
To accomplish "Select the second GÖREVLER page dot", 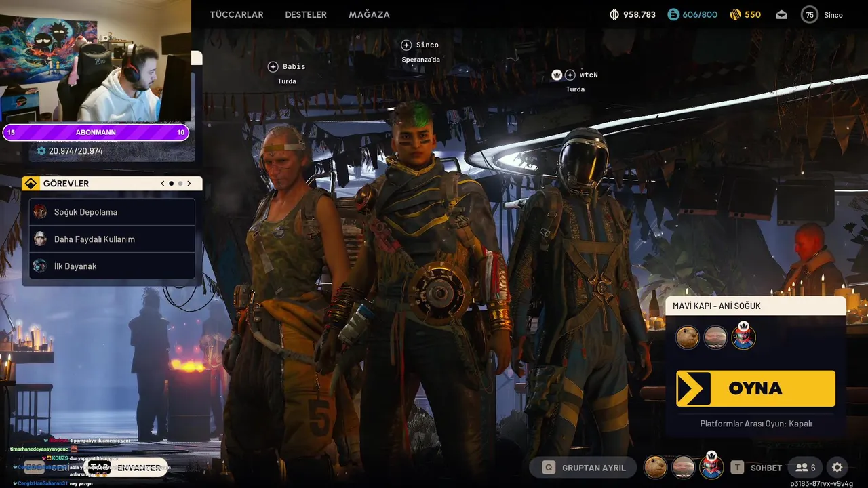I will point(180,184).
